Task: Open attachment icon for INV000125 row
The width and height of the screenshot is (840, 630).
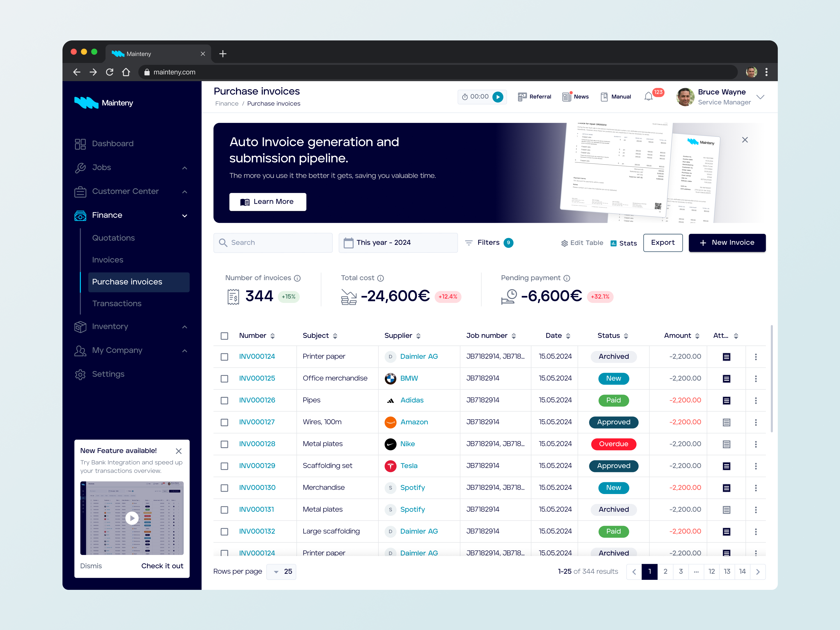Action: [x=726, y=379]
